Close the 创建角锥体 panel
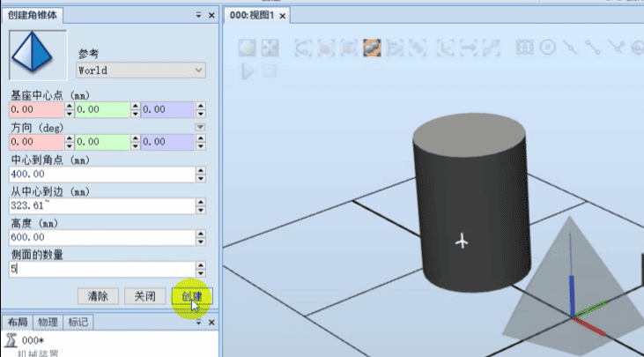Image resolution: width=644 pixels, height=357 pixels. click(211, 16)
